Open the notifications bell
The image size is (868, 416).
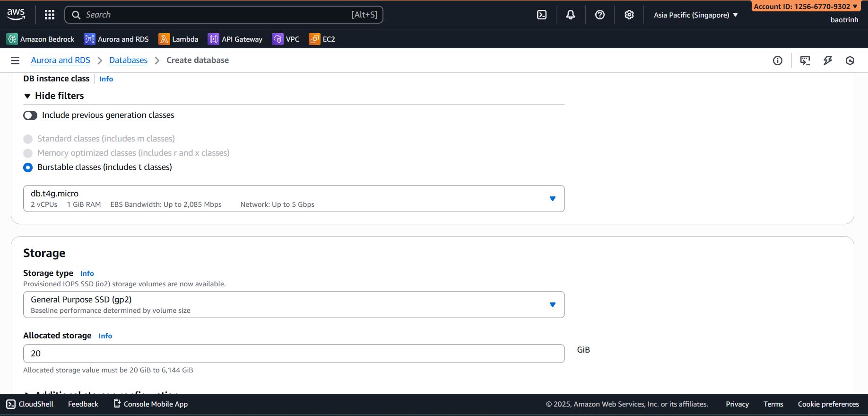pyautogui.click(x=571, y=15)
